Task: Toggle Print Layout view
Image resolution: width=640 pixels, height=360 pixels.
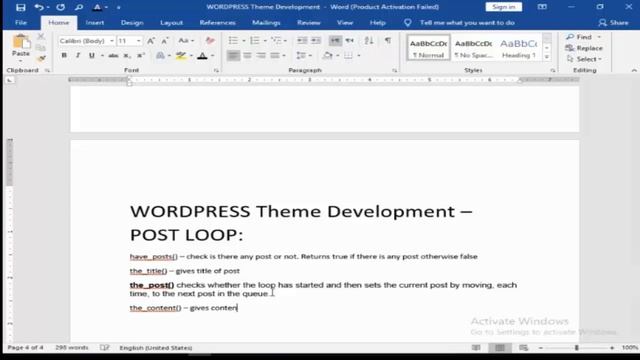Action: click(x=500, y=348)
